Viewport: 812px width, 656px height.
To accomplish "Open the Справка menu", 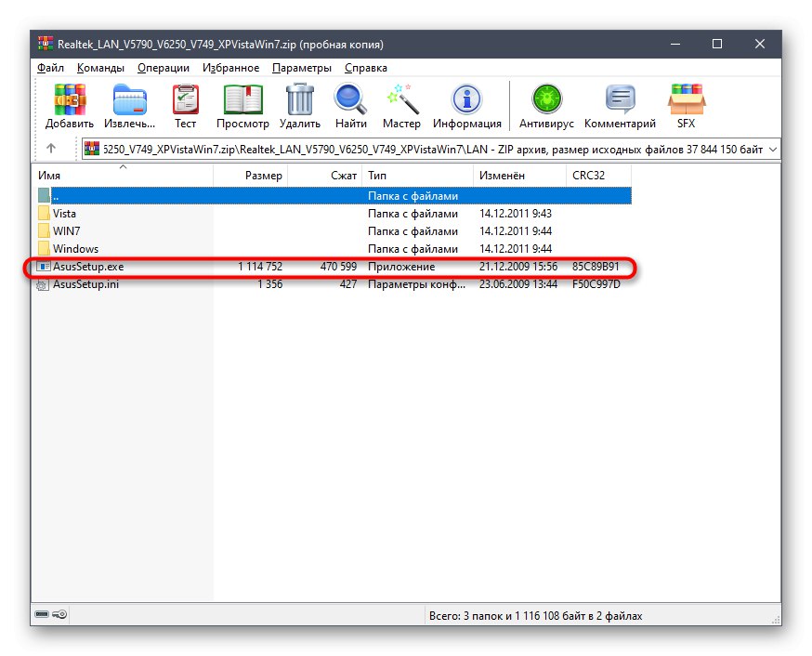I will [366, 68].
